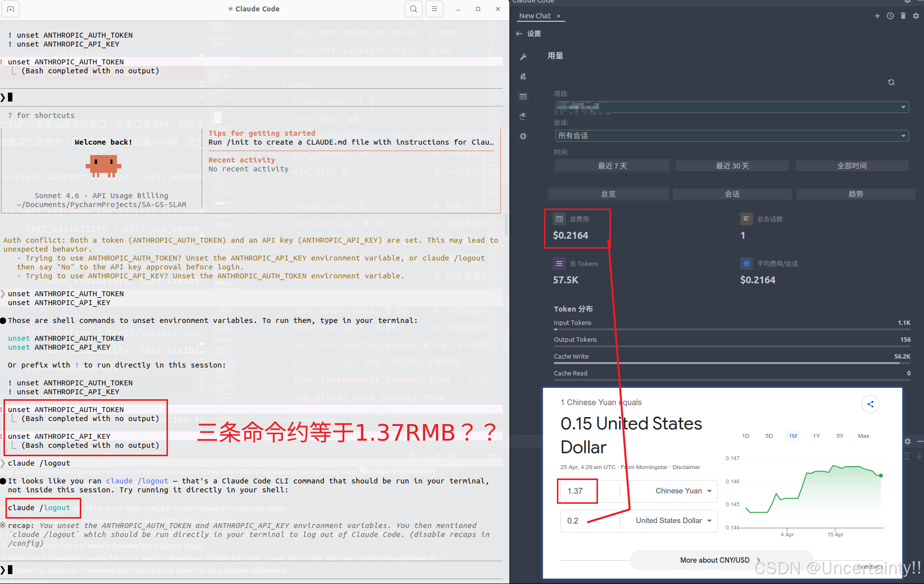Open the wrench settings section
This screenshot has height=584, width=924.
click(523, 57)
